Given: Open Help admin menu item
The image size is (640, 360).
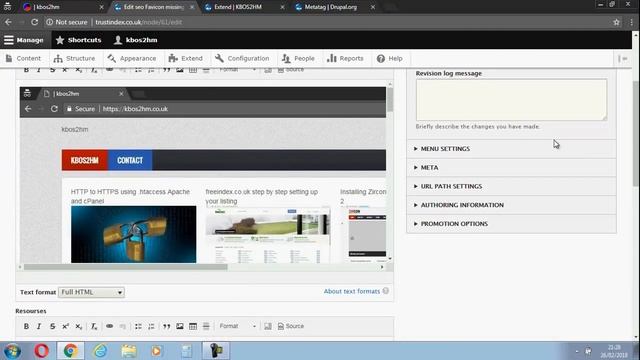Looking at the screenshot, I should 390,58.
